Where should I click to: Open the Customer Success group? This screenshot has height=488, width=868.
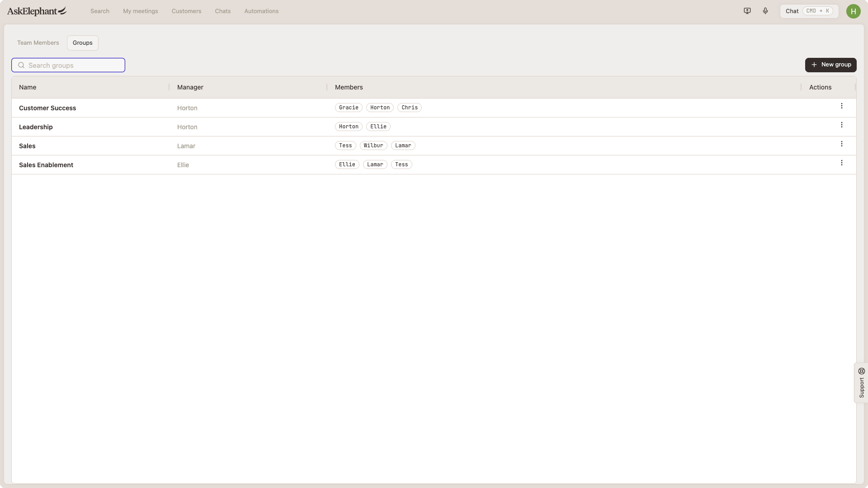47,108
